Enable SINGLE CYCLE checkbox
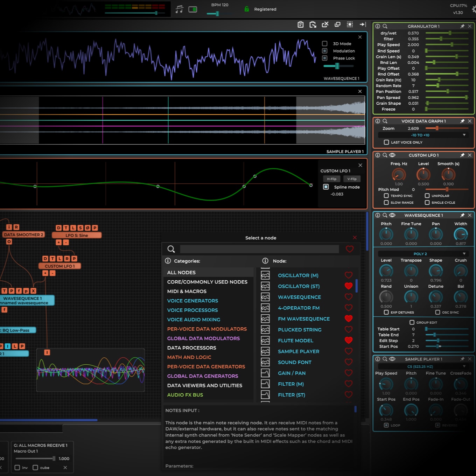The height and width of the screenshot is (476, 476). pyautogui.click(x=427, y=202)
